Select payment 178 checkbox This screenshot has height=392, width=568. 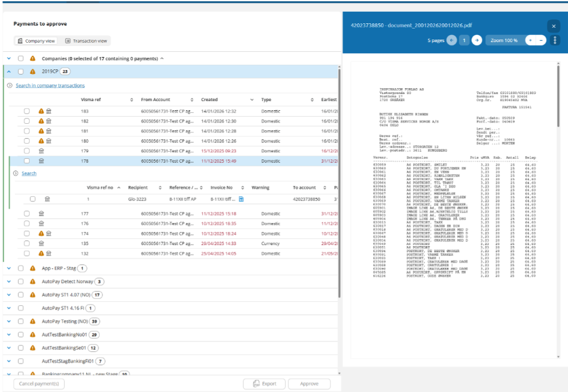[x=27, y=161]
